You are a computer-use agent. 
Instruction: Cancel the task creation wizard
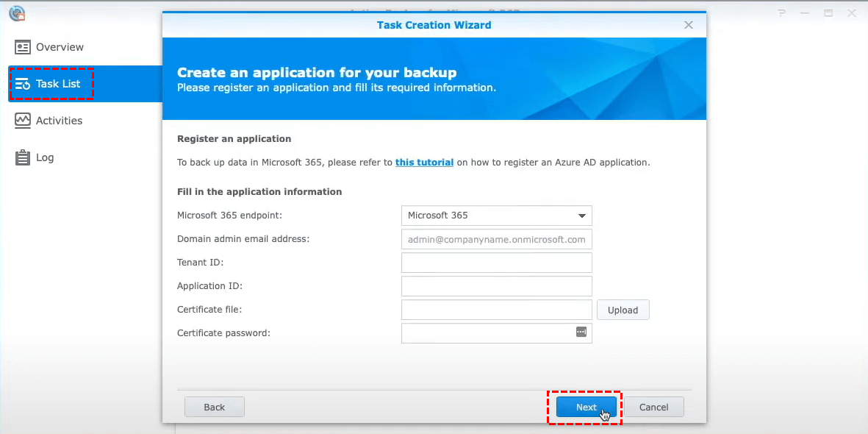(x=654, y=407)
